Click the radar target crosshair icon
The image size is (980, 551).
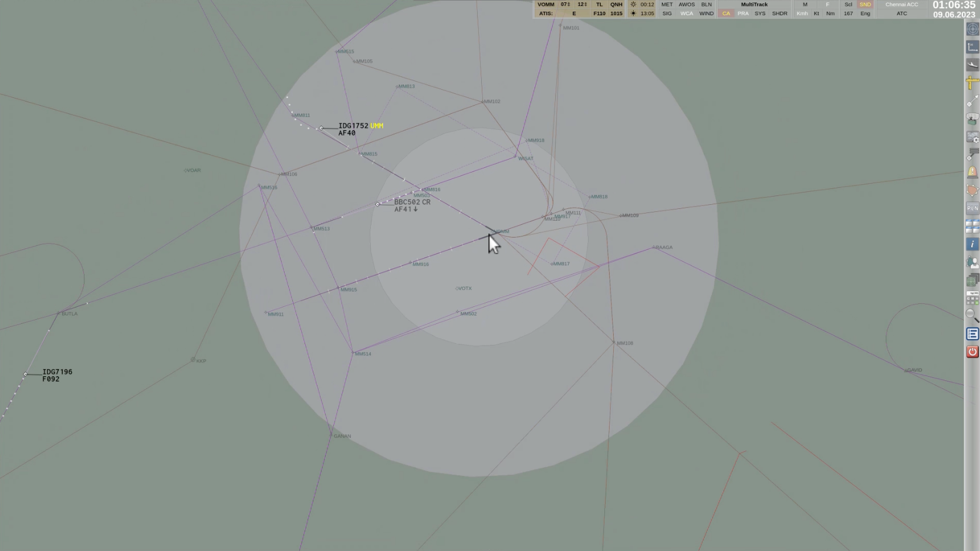(x=972, y=29)
